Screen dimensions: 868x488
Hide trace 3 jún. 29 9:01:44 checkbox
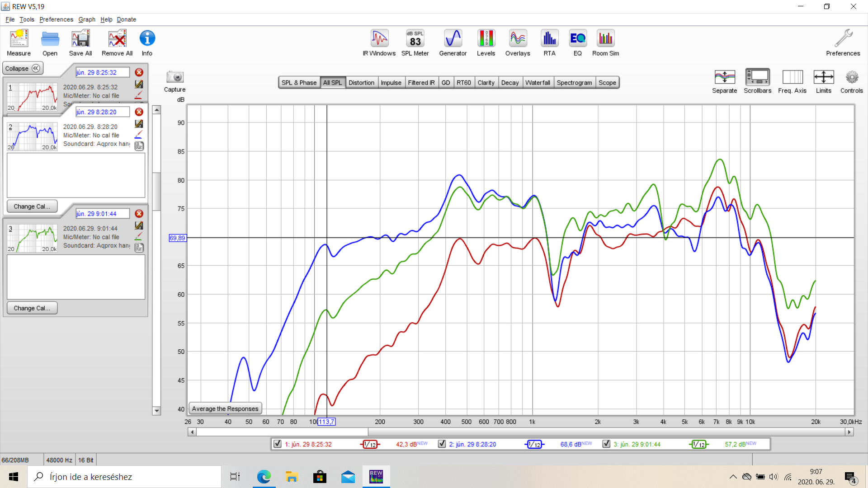(606, 444)
